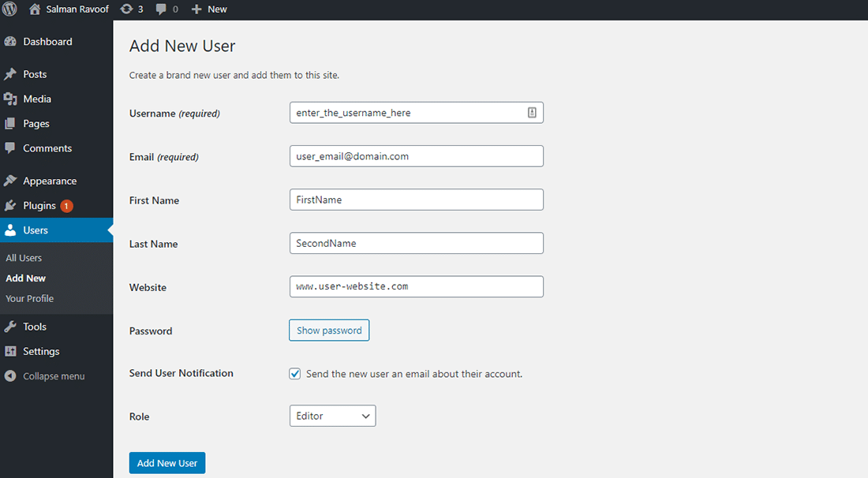868x478 pixels.
Task: Uncheck the Send User Notification email checkbox
Action: (294, 373)
